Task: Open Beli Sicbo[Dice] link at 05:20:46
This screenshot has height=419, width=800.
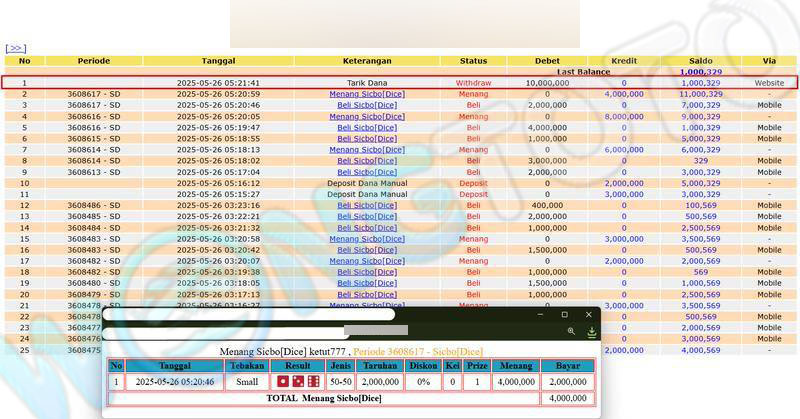Action: 366,105
